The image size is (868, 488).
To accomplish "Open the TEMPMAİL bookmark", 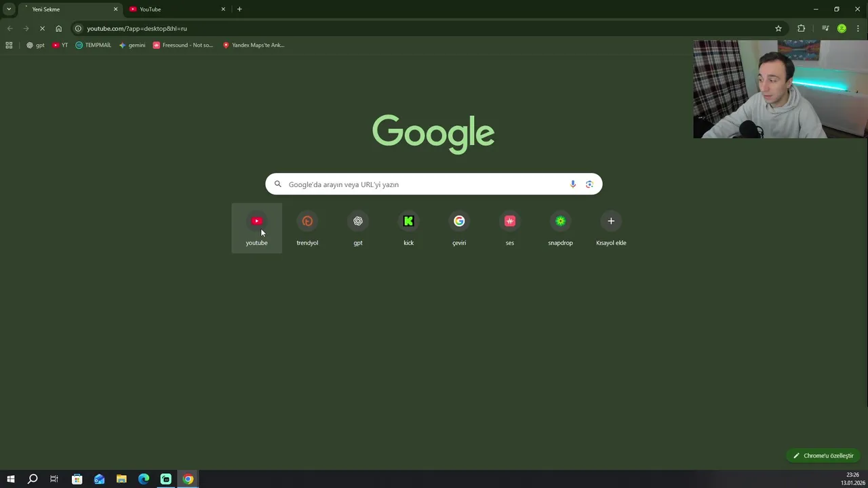I will [94, 45].
